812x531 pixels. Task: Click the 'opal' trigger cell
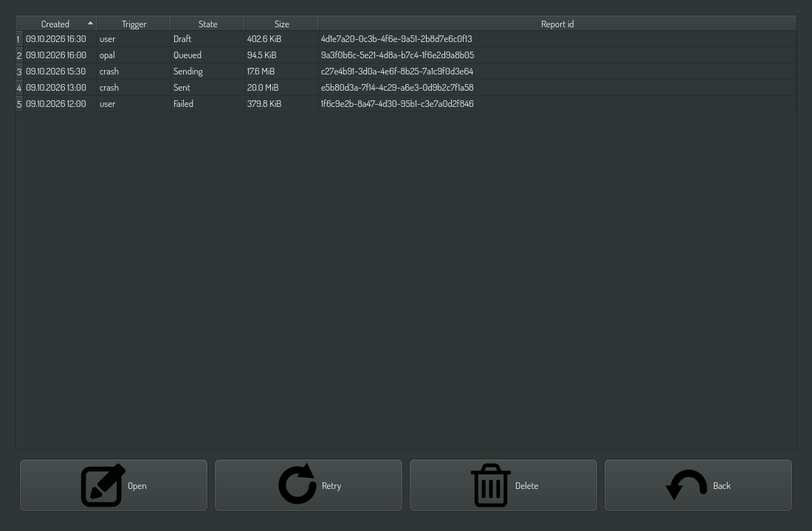pos(134,55)
